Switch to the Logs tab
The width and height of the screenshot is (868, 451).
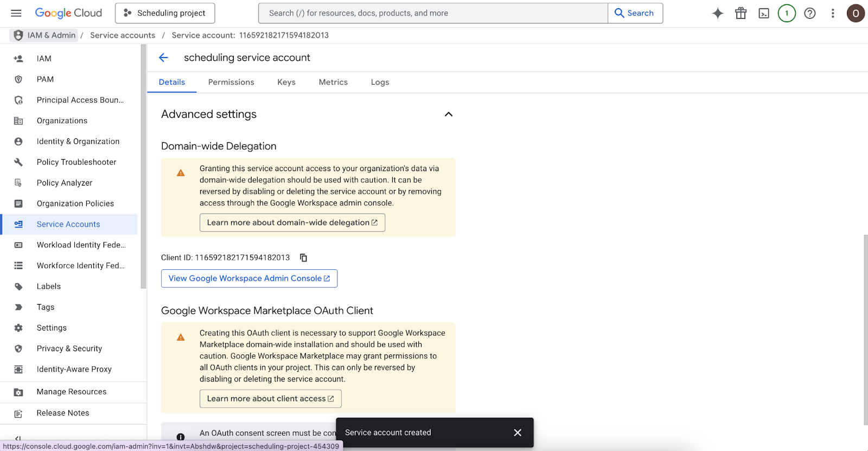(380, 82)
